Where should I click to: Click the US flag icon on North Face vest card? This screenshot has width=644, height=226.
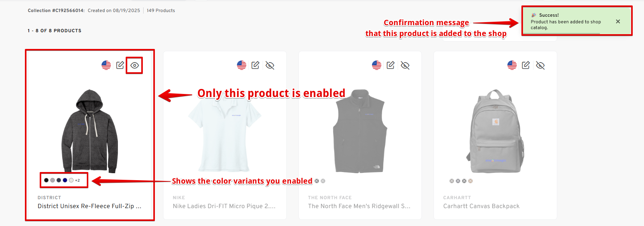point(377,65)
